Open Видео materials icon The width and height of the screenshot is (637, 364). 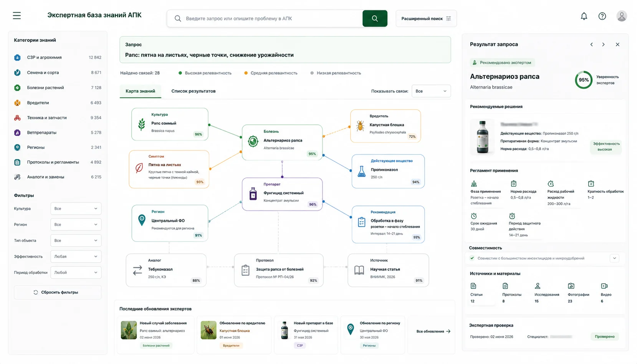tap(604, 286)
